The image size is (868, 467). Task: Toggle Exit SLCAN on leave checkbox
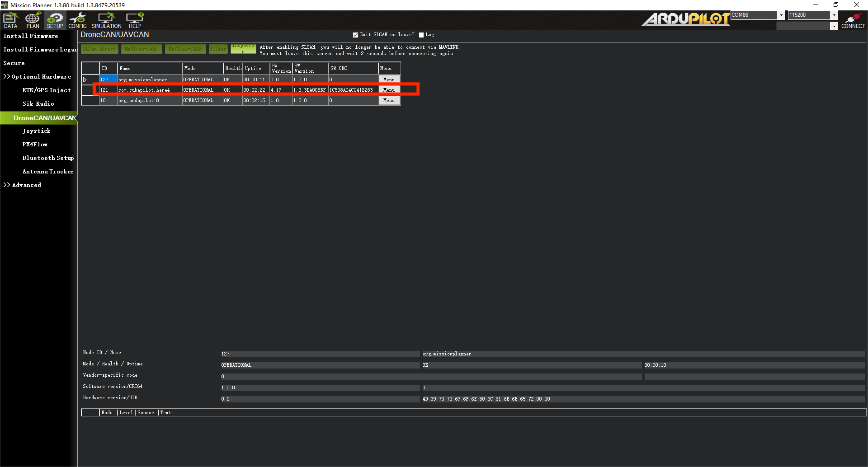pyautogui.click(x=355, y=35)
